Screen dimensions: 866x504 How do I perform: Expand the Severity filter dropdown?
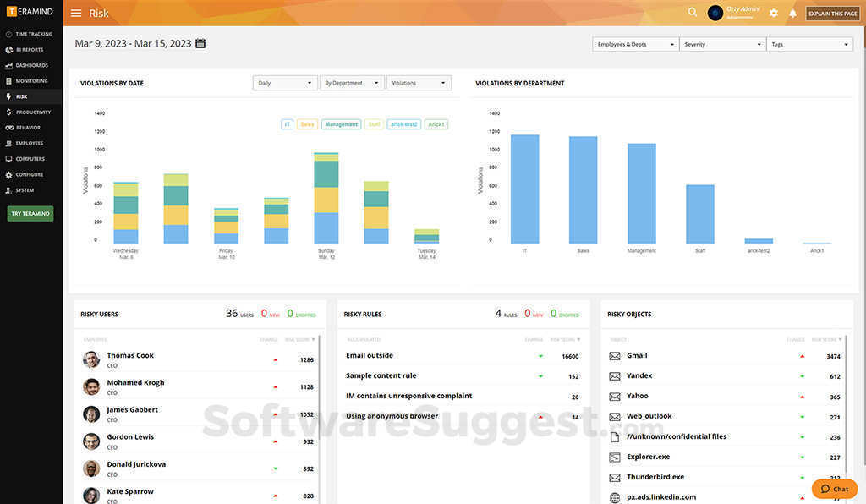tap(722, 44)
